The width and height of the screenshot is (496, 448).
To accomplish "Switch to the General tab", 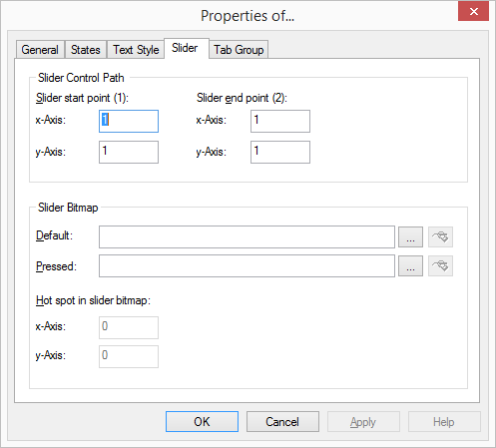I will point(40,50).
